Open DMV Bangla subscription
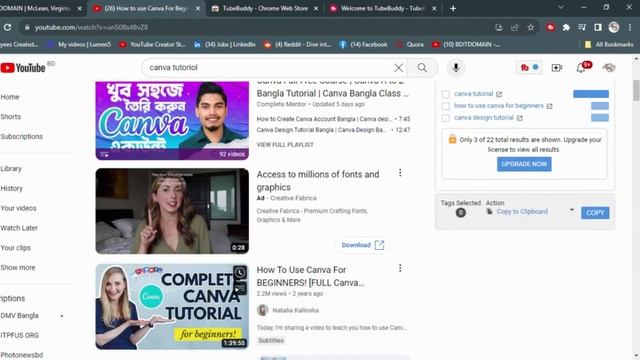This screenshot has width=640, height=360. pyautogui.click(x=20, y=316)
